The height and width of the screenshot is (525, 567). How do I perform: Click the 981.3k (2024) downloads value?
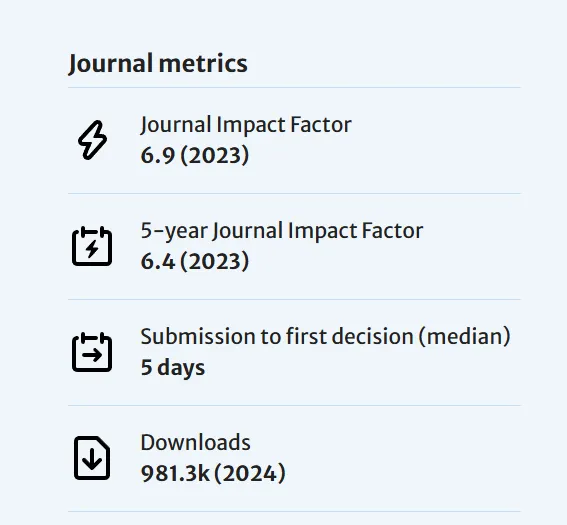pyautogui.click(x=213, y=473)
